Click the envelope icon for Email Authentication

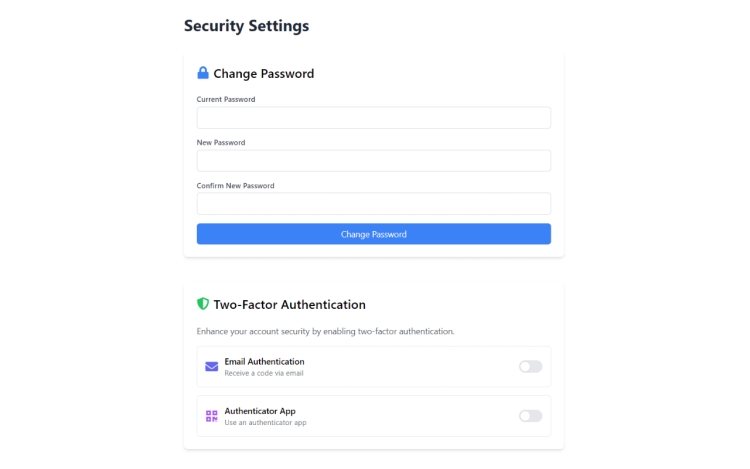coord(211,367)
